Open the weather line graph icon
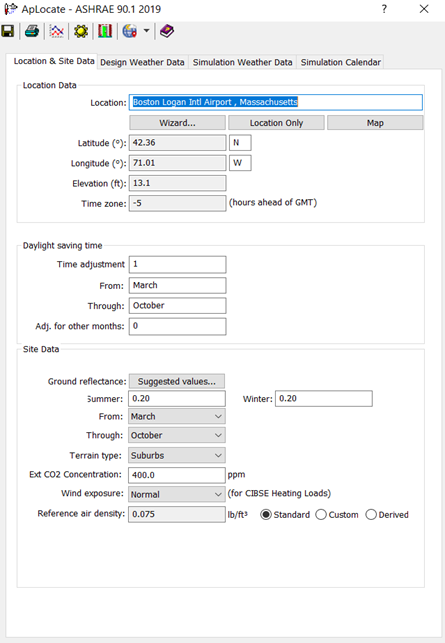 tap(57, 31)
